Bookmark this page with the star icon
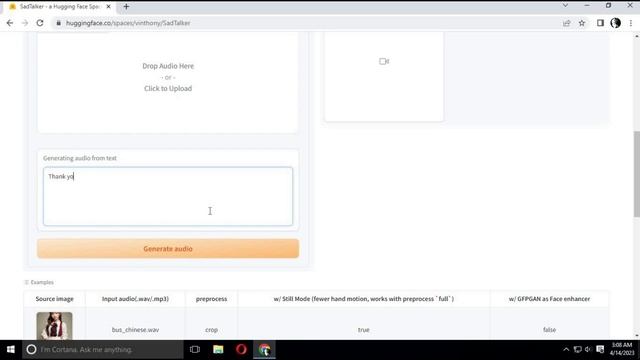 pyautogui.click(x=582, y=23)
